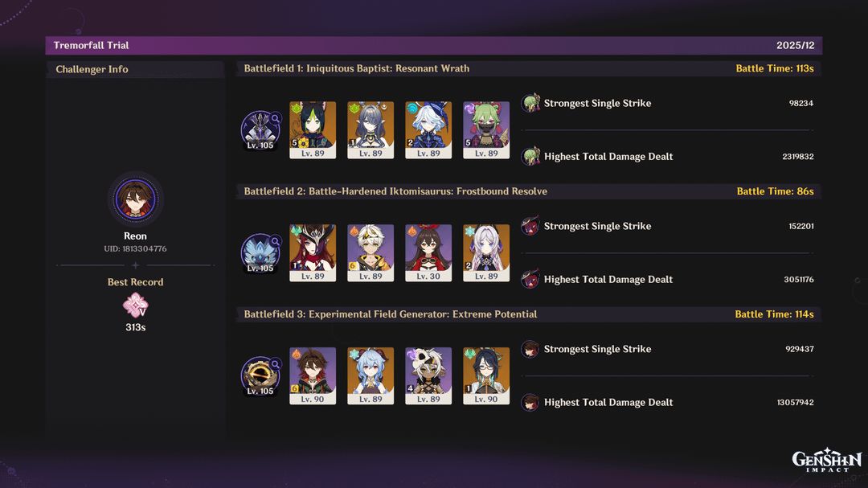
Task: Click the Tremorfall Trial title bar
Action: click(x=434, y=45)
